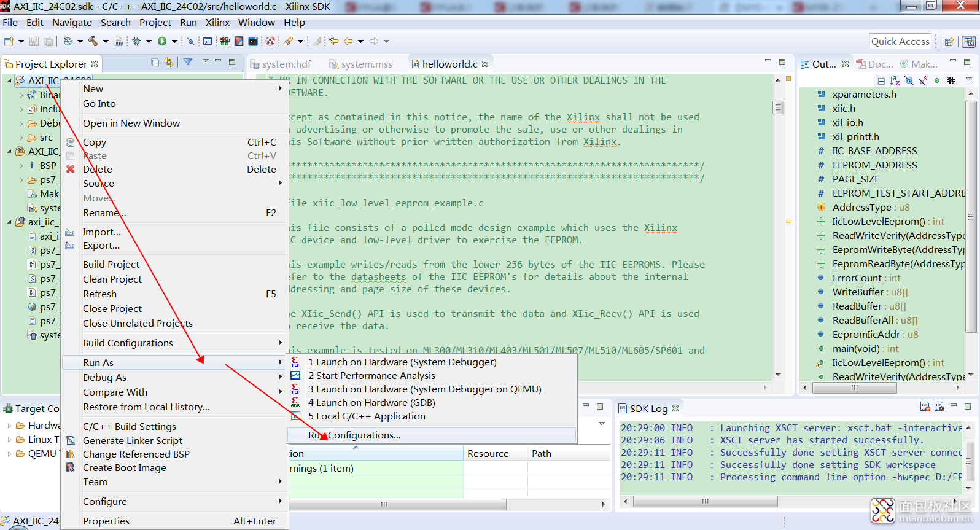Click the hammer Build icon
This screenshot has height=530, width=980.
click(93, 41)
